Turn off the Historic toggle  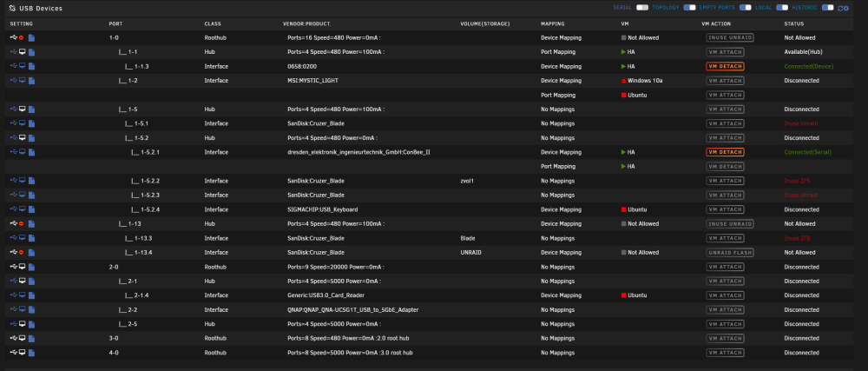(827, 8)
